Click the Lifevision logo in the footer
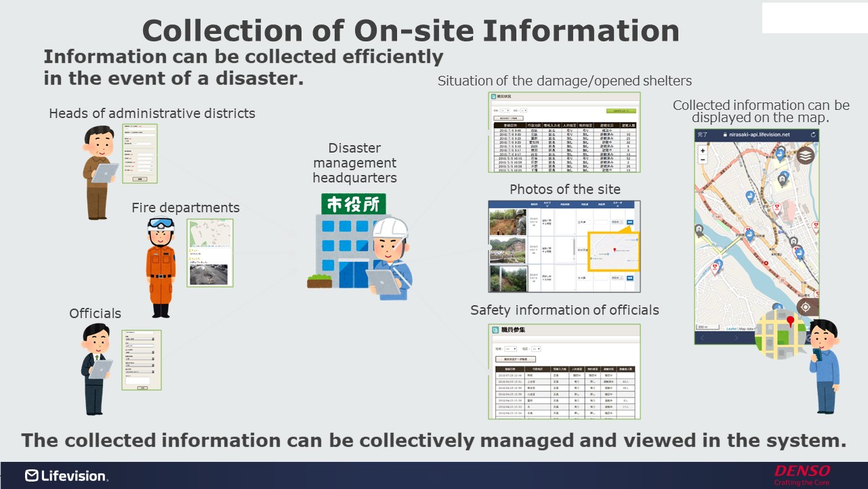868x489 pixels. pyautogui.click(x=66, y=475)
